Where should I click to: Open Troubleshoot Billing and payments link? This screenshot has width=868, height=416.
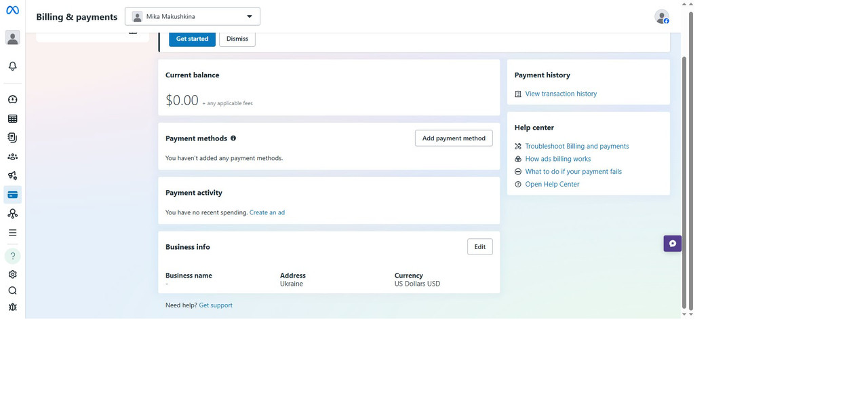[x=577, y=146]
